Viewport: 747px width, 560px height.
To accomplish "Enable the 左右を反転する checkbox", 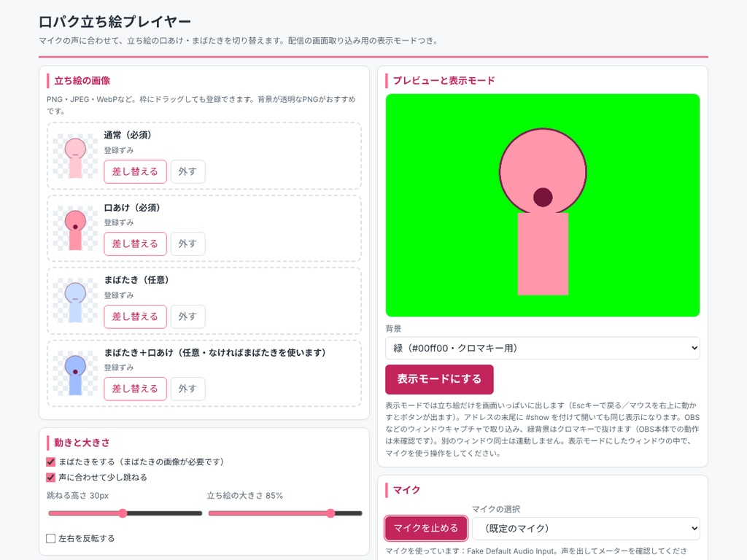I will coord(50,539).
